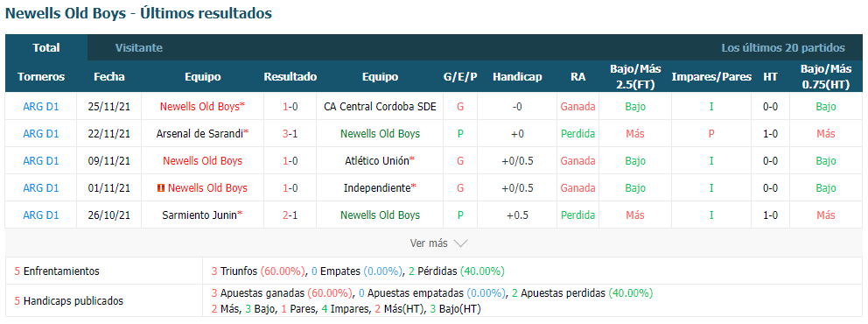The height and width of the screenshot is (324, 868).
Task: Click the Ver más text
Action: click(x=429, y=243)
